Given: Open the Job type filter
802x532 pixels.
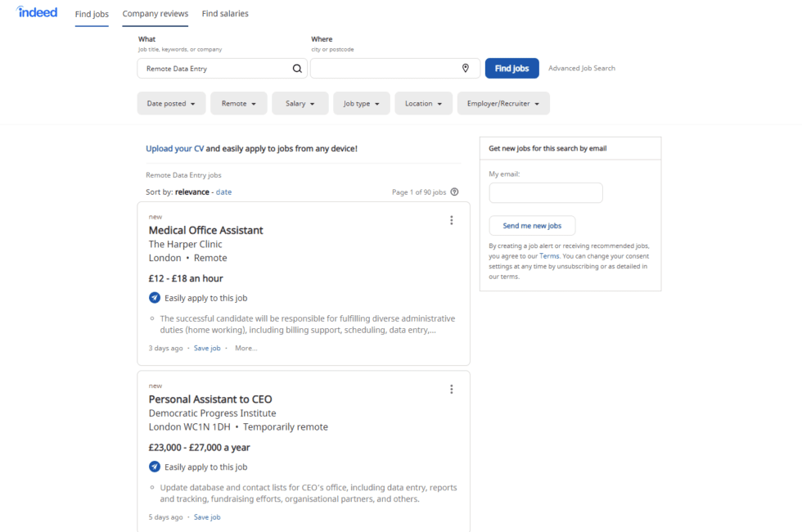Looking at the screenshot, I should (361, 104).
